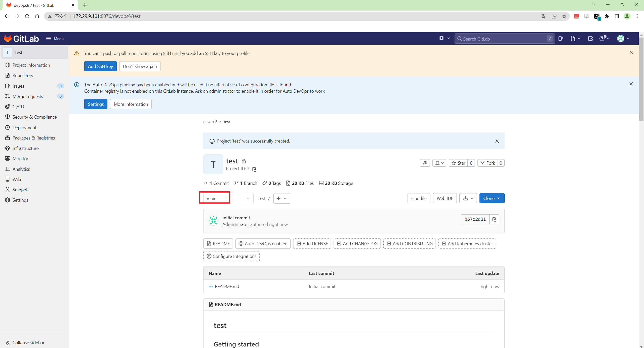Bookmark this page with the star icon

[x=564, y=16]
